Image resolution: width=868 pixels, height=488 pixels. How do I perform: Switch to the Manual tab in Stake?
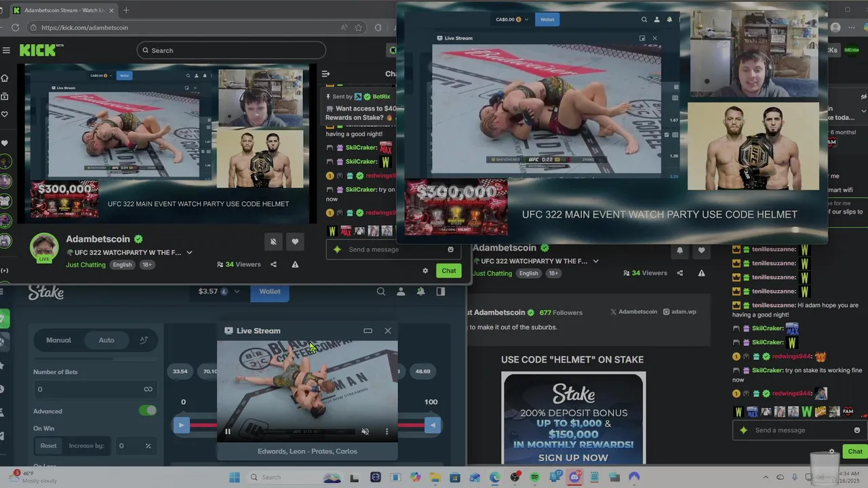[x=58, y=340]
